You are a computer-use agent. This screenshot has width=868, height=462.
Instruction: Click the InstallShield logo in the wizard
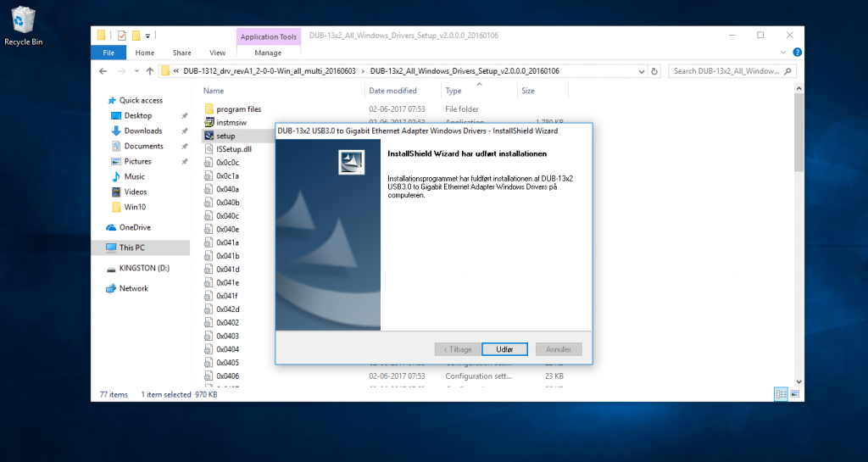pos(352,162)
